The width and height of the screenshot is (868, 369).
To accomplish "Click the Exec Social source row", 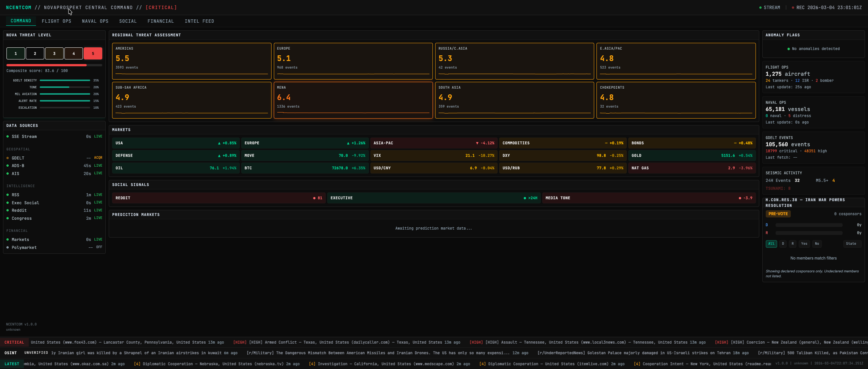I will [x=54, y=203].
